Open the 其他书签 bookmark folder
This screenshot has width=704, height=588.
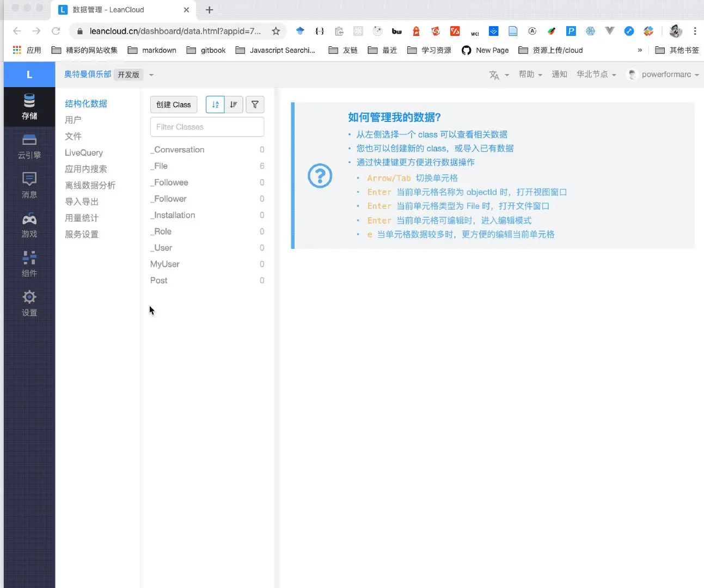pos(677,50)
